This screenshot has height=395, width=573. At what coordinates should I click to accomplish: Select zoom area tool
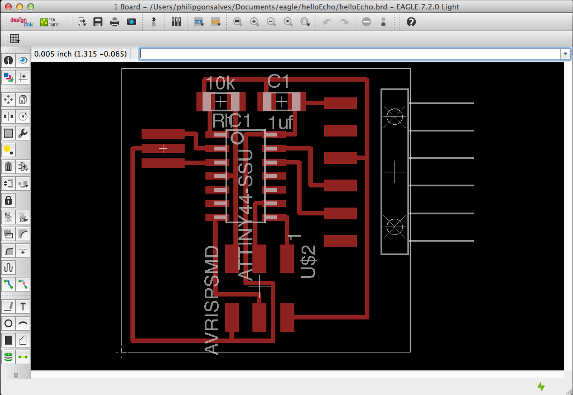pyautogui.click(x=305, y=22)
